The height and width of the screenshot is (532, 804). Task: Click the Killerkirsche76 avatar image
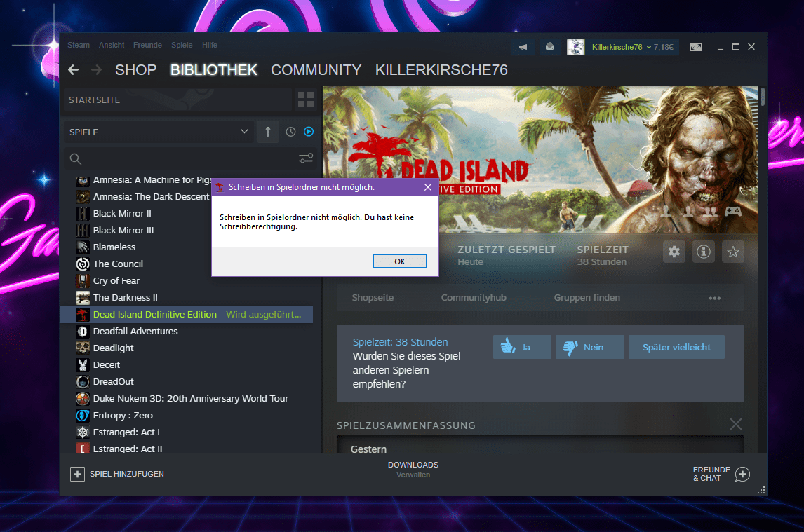click(x=575, y=47)
